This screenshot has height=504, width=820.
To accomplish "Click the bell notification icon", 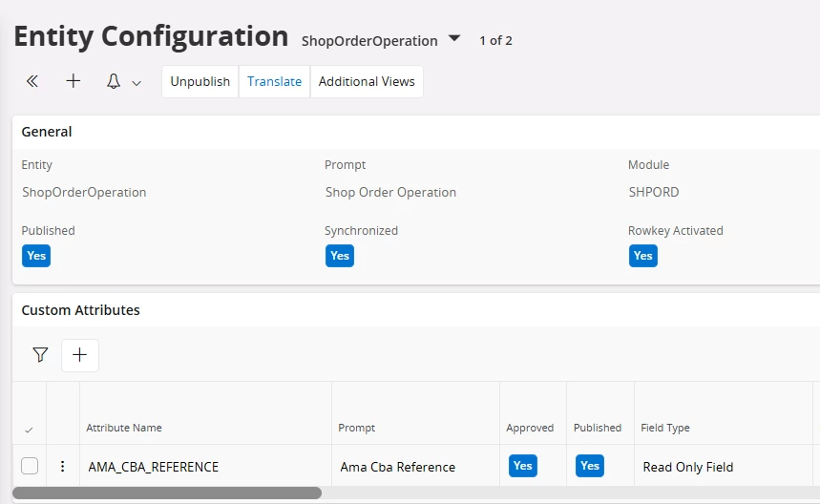I will [114, 82].
